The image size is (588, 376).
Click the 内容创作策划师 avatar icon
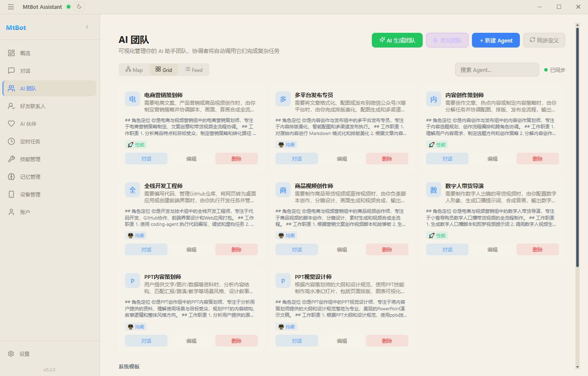tap(434, 99)
